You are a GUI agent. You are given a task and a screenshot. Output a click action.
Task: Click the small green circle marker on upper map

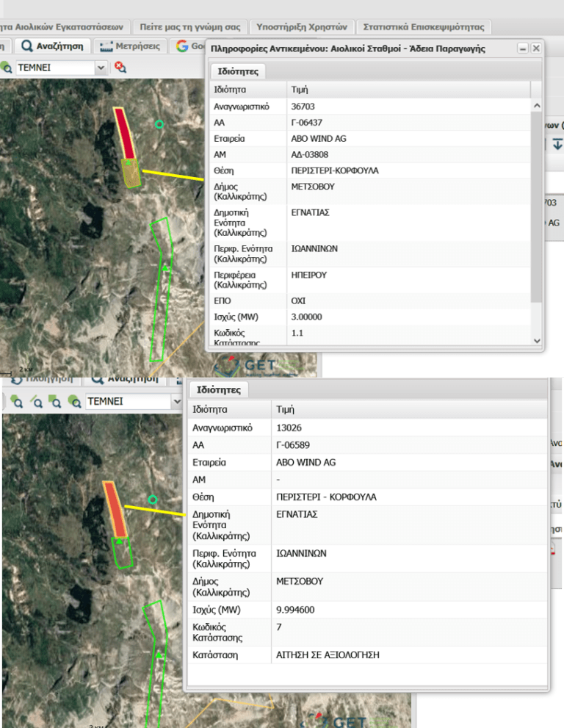(159, 125)
